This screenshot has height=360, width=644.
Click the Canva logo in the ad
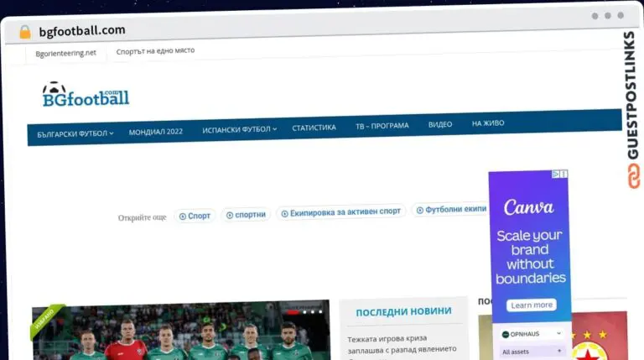[x=528, y=207]
